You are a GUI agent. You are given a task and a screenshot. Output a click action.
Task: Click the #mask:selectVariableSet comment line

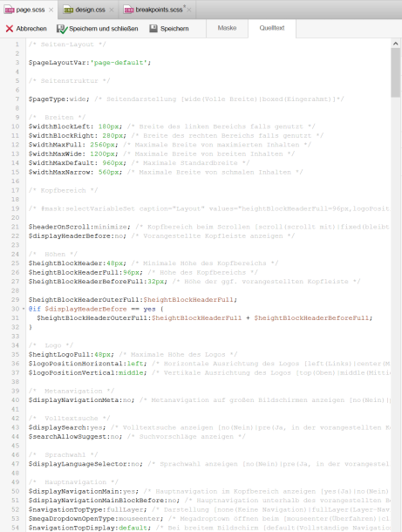click(209, 208)
